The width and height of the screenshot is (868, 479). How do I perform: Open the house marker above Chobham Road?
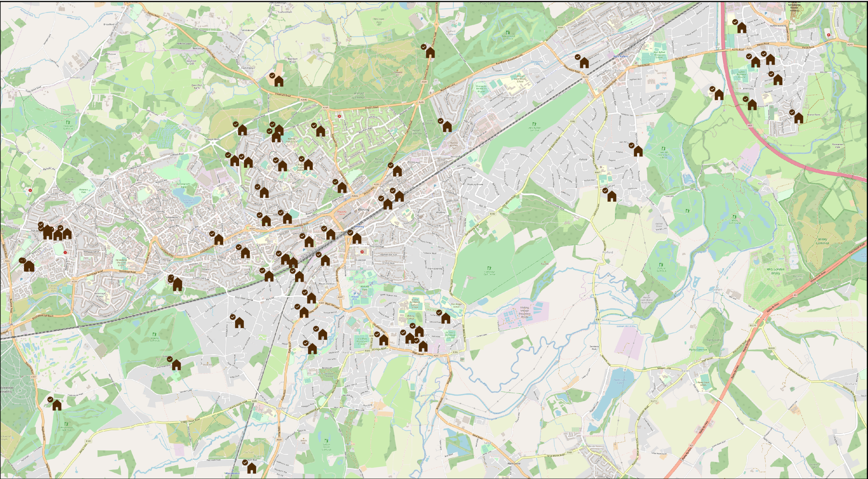[x=279, y=81]
